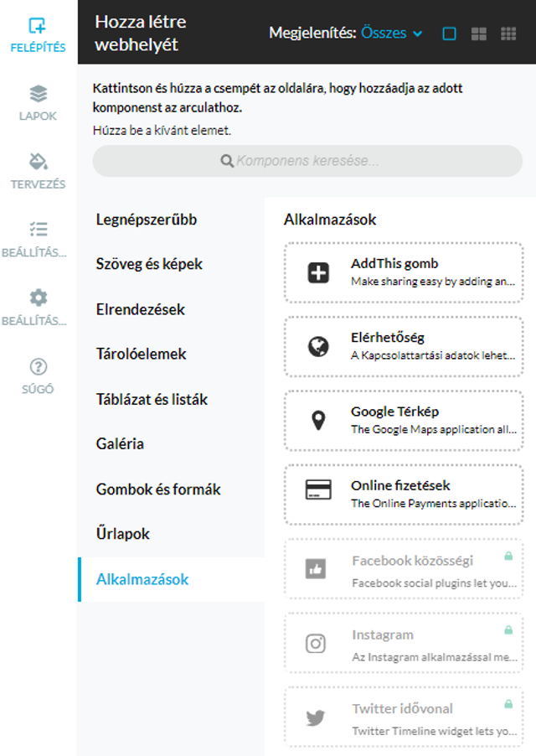Click the chevron next to Összes

(x=418, y=34)
